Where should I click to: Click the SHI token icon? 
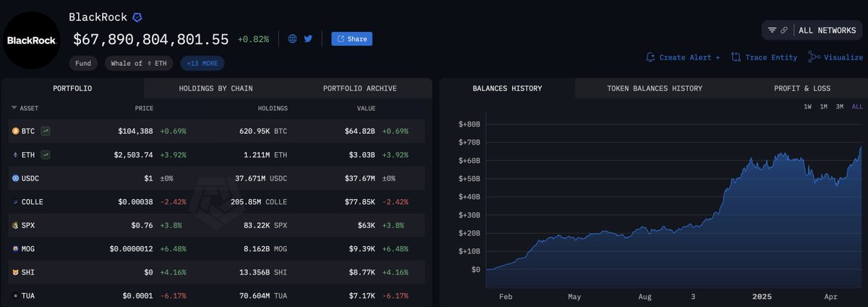15,272
